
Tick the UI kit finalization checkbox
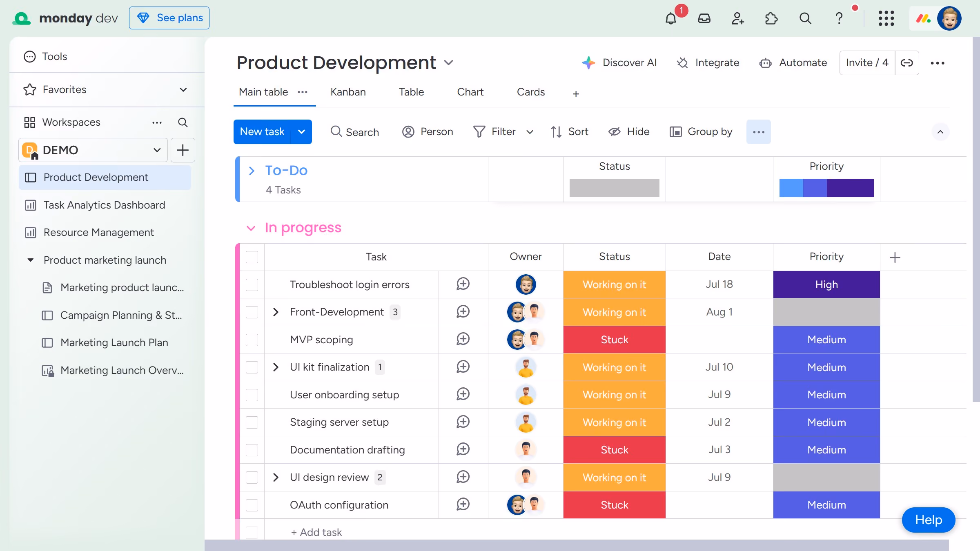tap(252, 367)
